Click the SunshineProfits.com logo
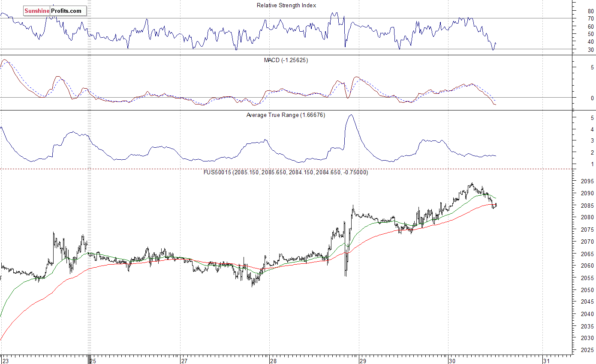This screenshot has width=596, height=364. pos(55,11)
